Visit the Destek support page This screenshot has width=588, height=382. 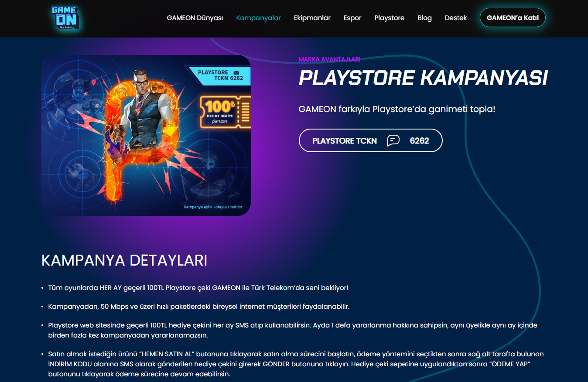click(456, 18)
